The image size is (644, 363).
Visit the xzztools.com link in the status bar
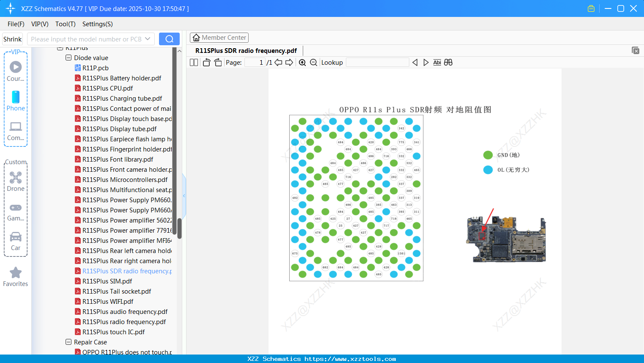coord(350,359)
